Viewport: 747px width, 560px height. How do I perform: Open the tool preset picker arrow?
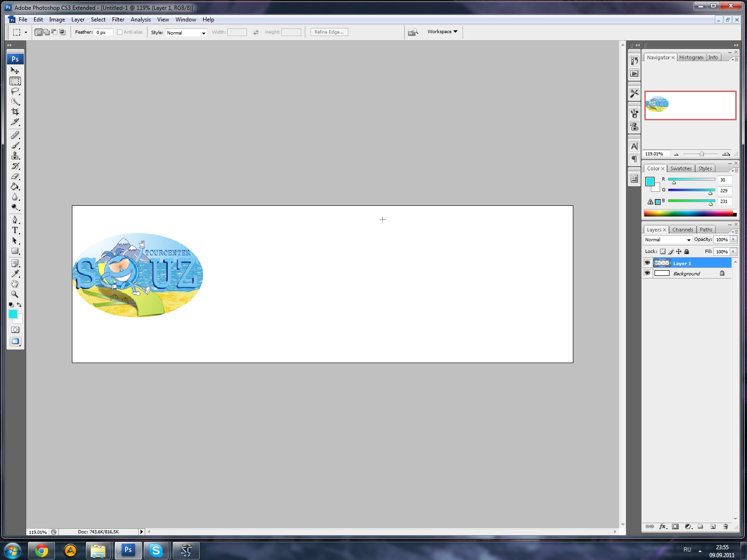tap(26, 32)
